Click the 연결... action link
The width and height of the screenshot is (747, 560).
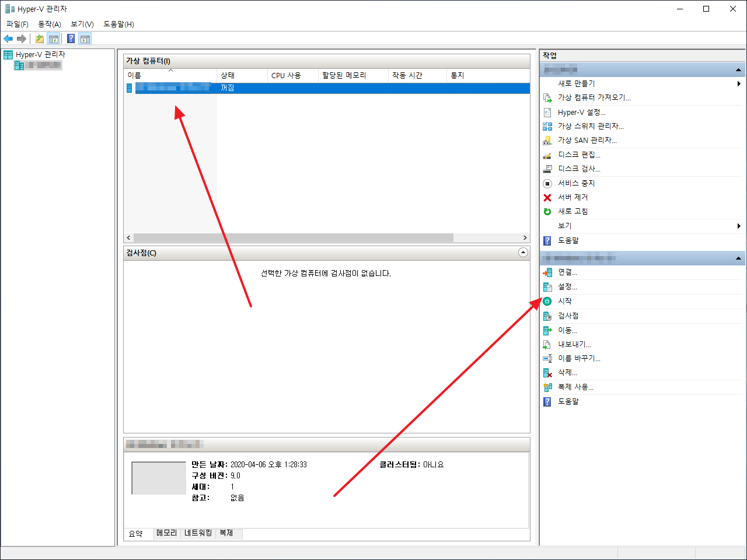[567, 272]
